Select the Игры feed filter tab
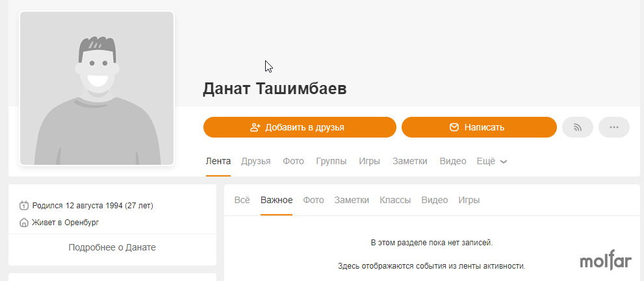Screen dimensions: 644x281 point(469,200)
